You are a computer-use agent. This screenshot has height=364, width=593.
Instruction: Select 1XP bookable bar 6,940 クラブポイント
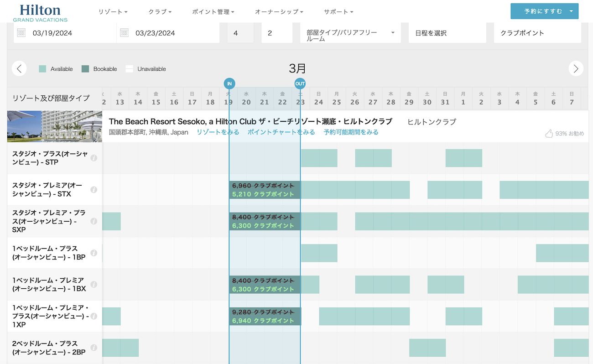(265, 316)
